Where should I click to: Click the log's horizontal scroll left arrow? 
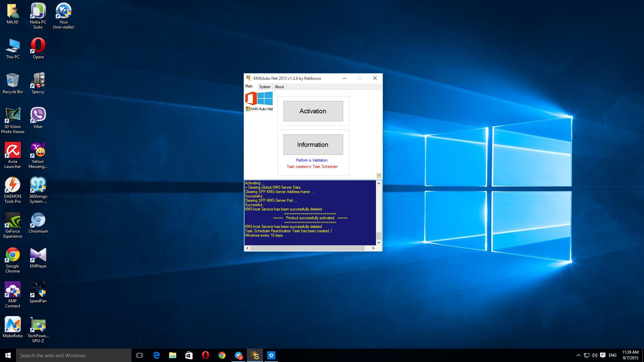pos(248,248)
